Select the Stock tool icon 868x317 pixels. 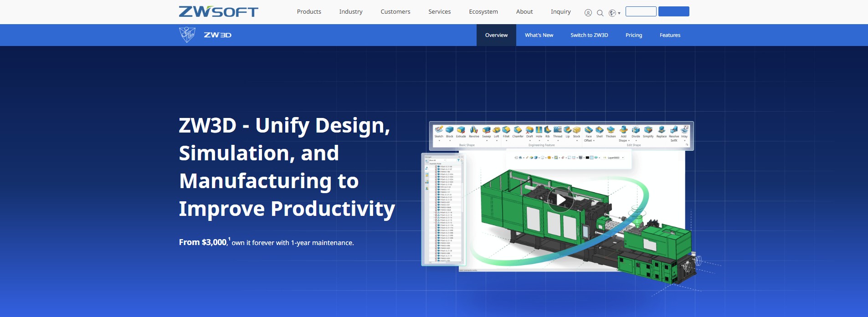pos(576,130)
